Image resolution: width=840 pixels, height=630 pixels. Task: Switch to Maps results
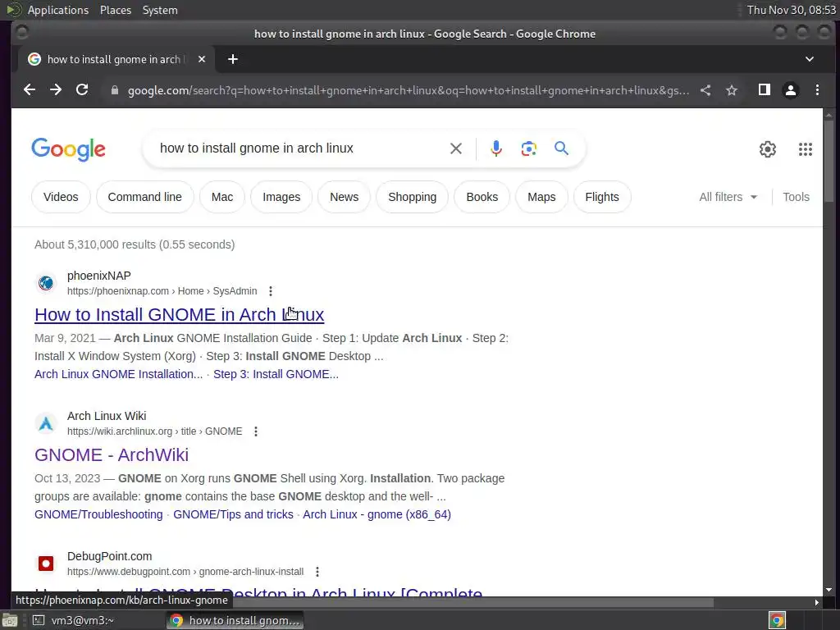pyautogui.click(x=541, y=197)
